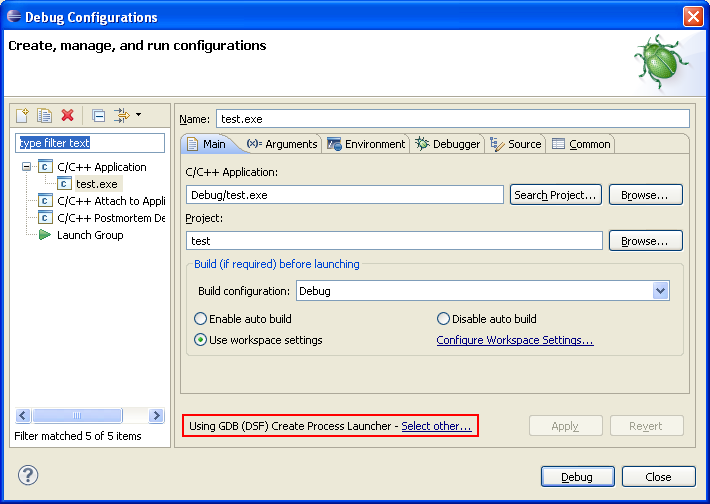The image size is (710, 504).
Task: Open the filter launch configurations icon
Action: 122,115
